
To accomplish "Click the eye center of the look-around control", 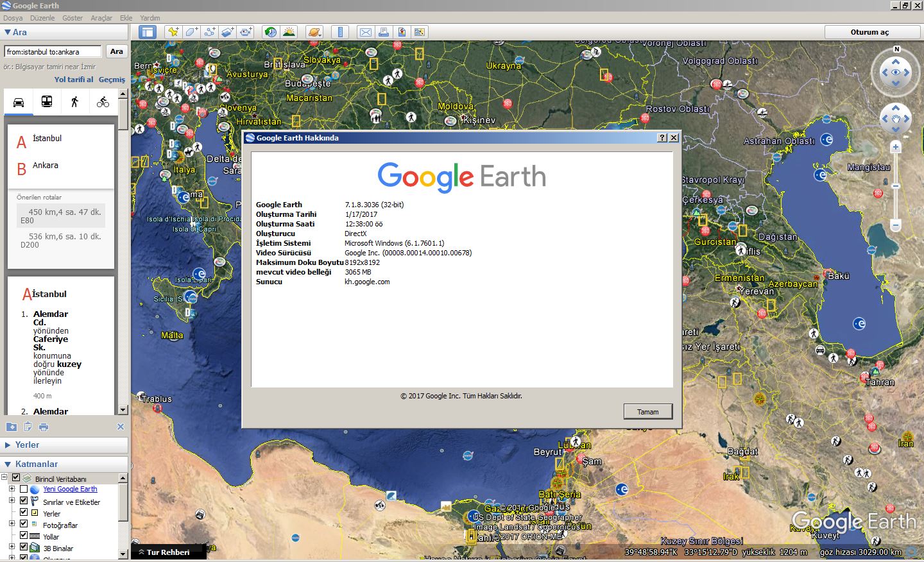I will [896, 72].
